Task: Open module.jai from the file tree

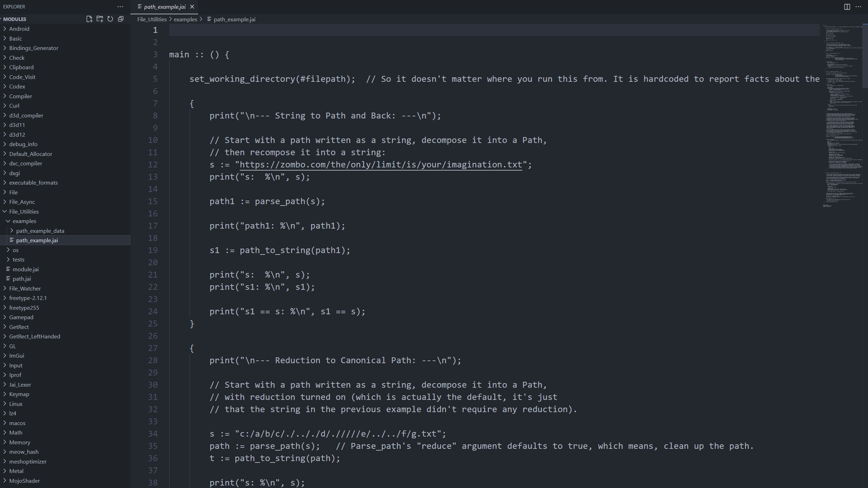Action: (x=26, y=269)
